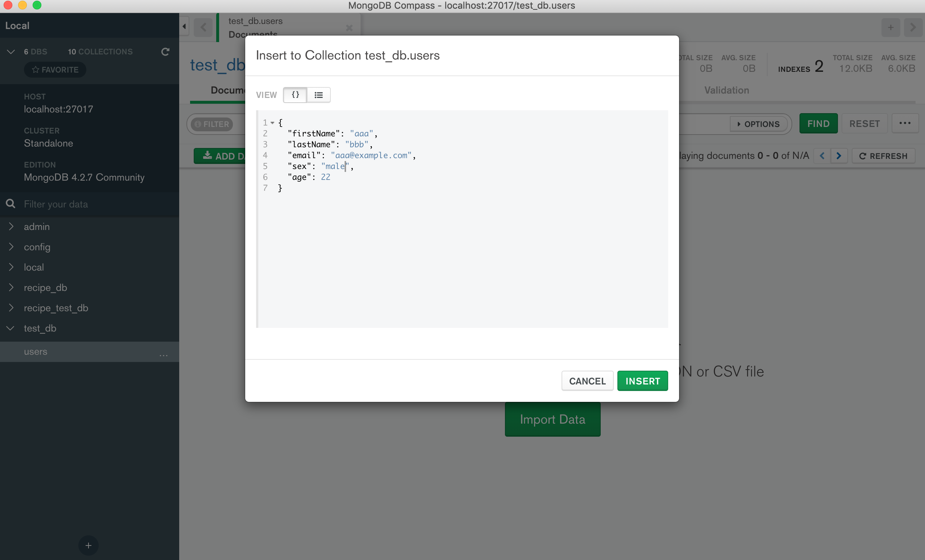The height and width of the screenshot is (560, 925).
Task: Click the INSERT button to confirm
Action: click(x=642, y=381)
